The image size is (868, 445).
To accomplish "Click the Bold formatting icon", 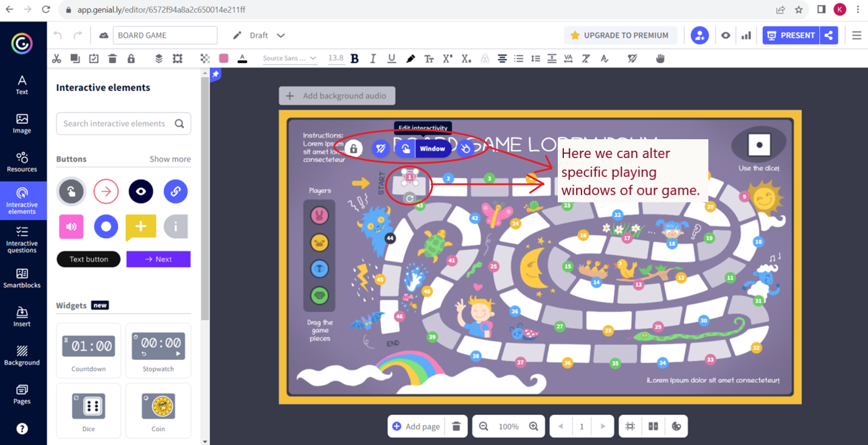I will pyautogui.click(x=355, y=58).
